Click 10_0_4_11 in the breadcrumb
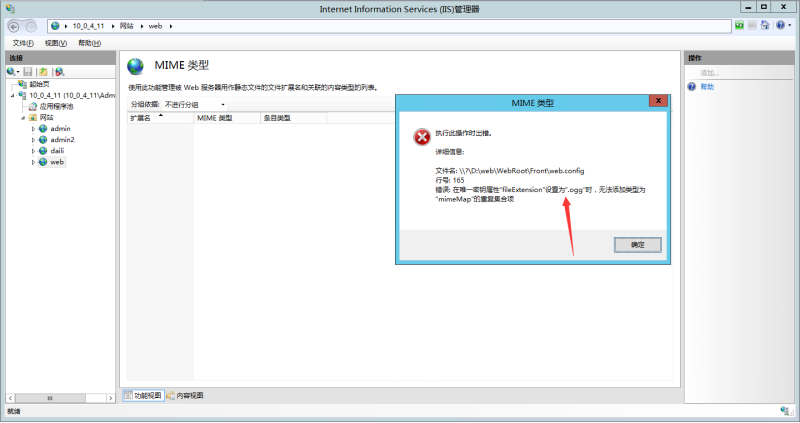The image size is (800, 423). pyautogui.click(x=88, y=26)
